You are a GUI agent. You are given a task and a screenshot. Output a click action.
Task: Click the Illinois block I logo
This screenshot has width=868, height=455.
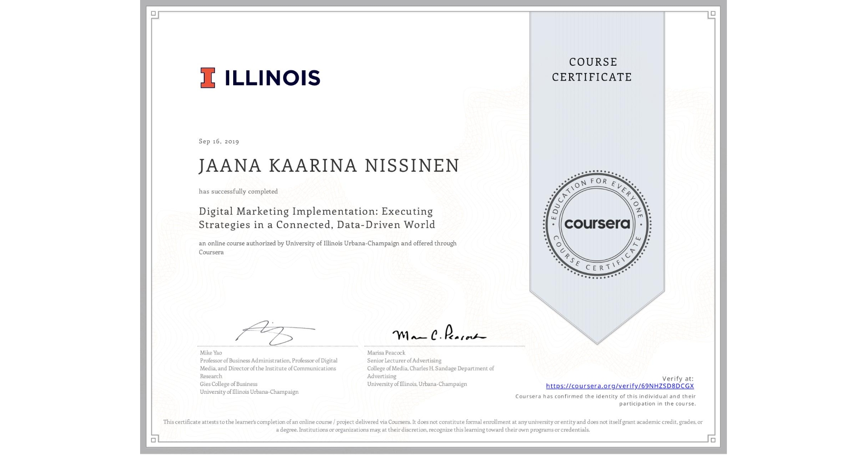[208, 78]
